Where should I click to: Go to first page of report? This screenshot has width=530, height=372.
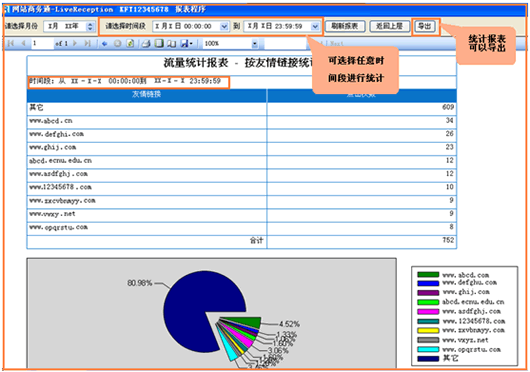[x=10, y=43]
